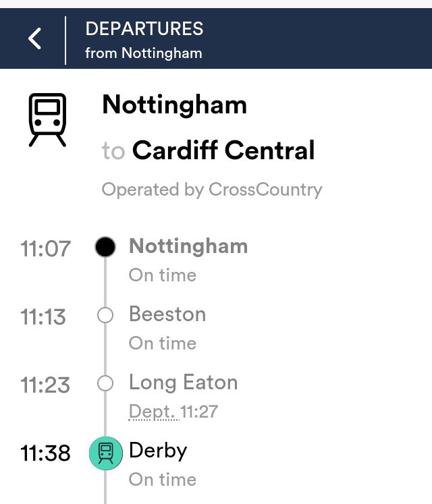This screenshot has width=432, height=504.
Task: Select the Nottingham stop name in timeline
Action: [188, 246]
